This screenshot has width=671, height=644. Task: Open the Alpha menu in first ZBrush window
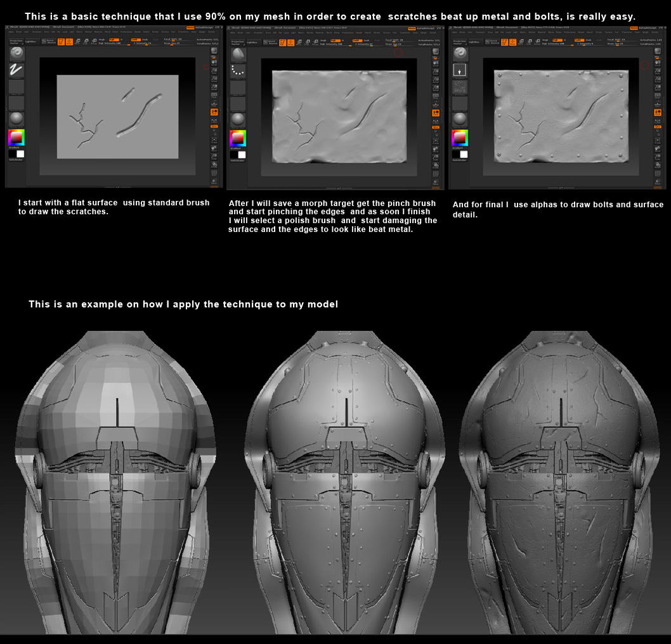pos(11,32)
